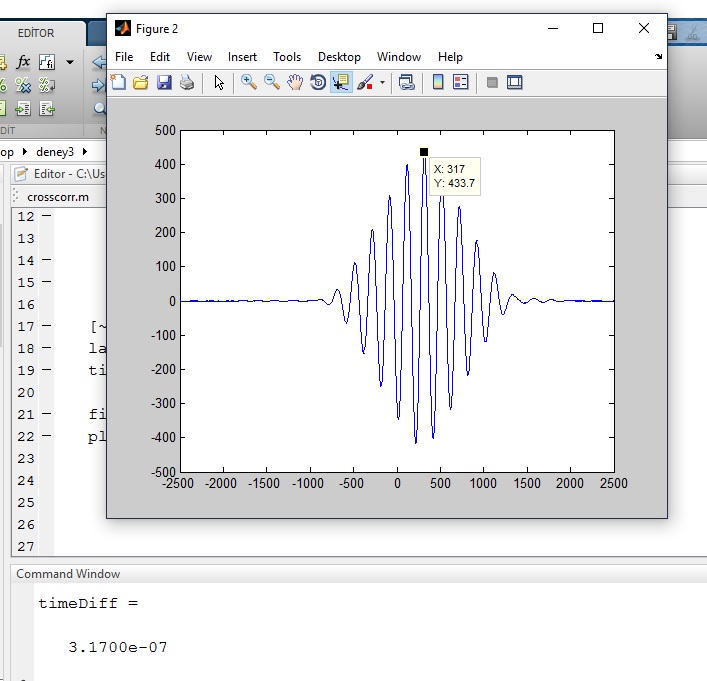Click the Link Plot icon
This screenshot has height=681, width=707.
pos(406,83)
